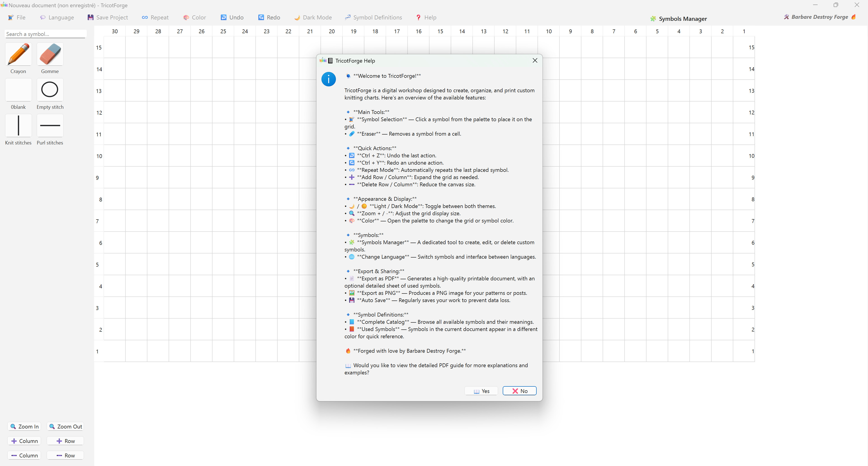Enable Repeat mode

155,17
